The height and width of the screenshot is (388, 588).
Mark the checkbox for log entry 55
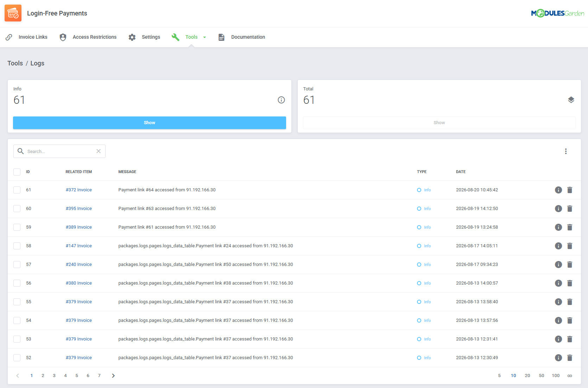pos(17,302)
